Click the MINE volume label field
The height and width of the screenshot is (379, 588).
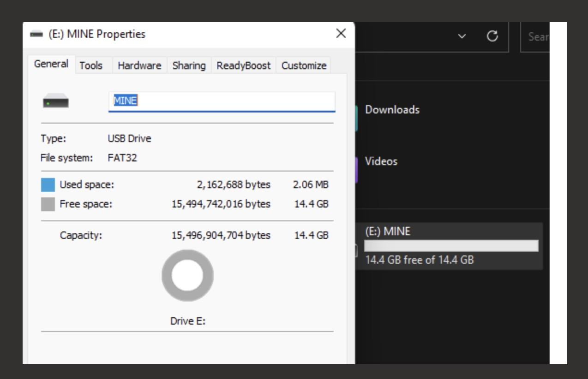222,101
